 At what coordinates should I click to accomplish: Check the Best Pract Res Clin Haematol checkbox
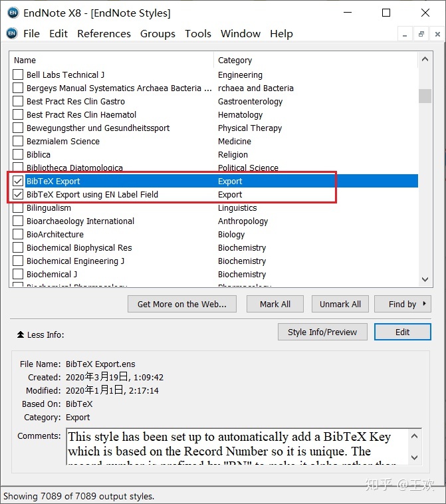(x=18, y=114)
